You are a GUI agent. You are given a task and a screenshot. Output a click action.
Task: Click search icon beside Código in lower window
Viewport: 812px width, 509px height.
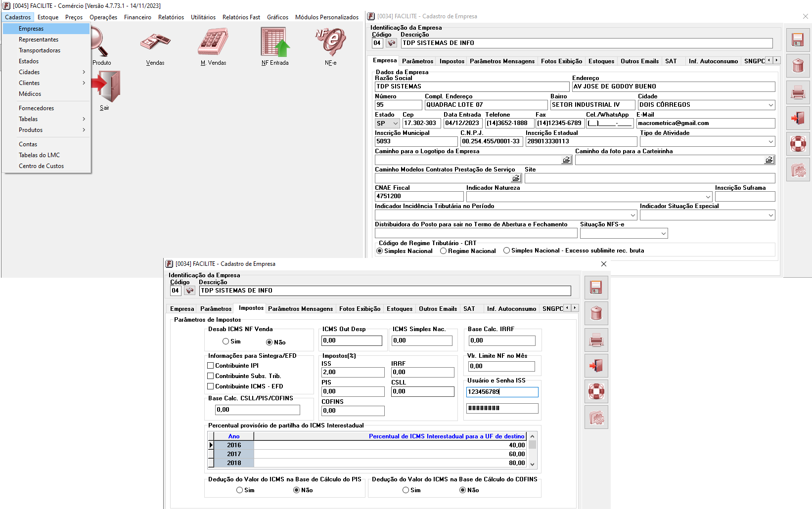coord(189,291)
